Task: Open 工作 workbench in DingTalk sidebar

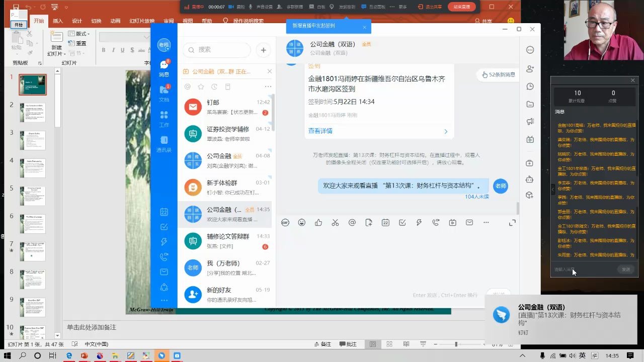Action: click(164, 119)
